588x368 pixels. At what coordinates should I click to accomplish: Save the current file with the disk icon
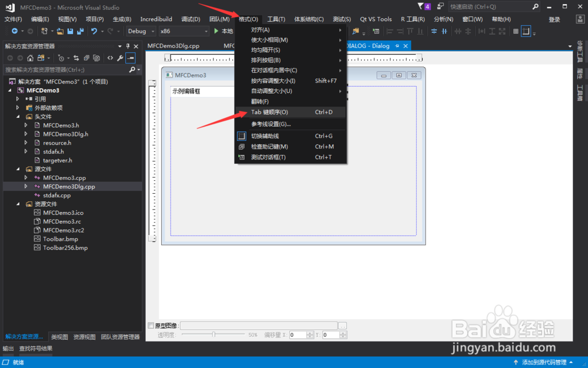click(x=70, y=31)
